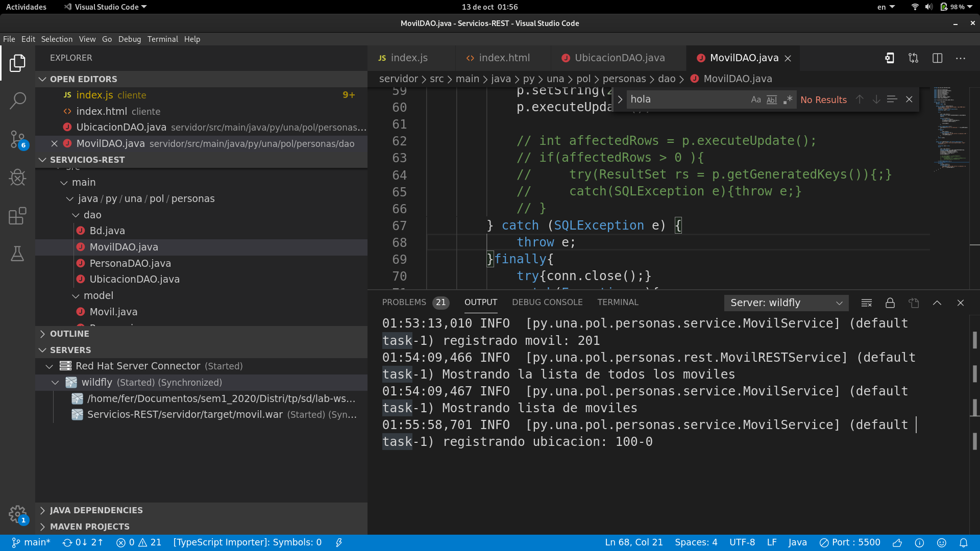Toggle Use Regular Expression in find widget

[788, 100]
